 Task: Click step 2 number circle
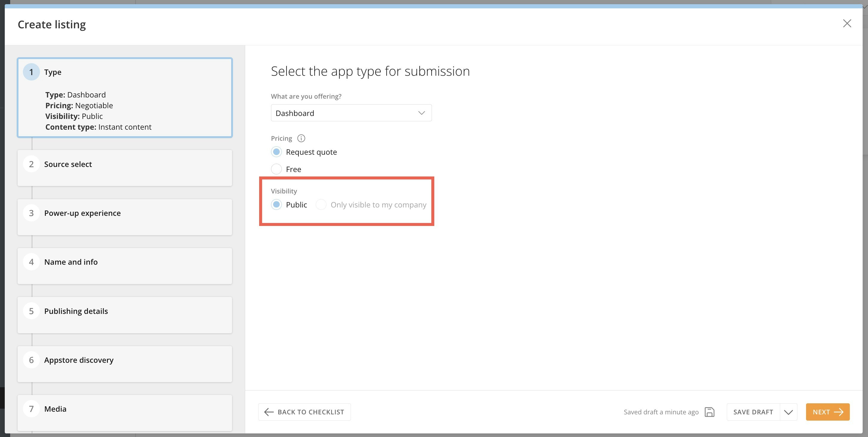[x=31, y=164]
